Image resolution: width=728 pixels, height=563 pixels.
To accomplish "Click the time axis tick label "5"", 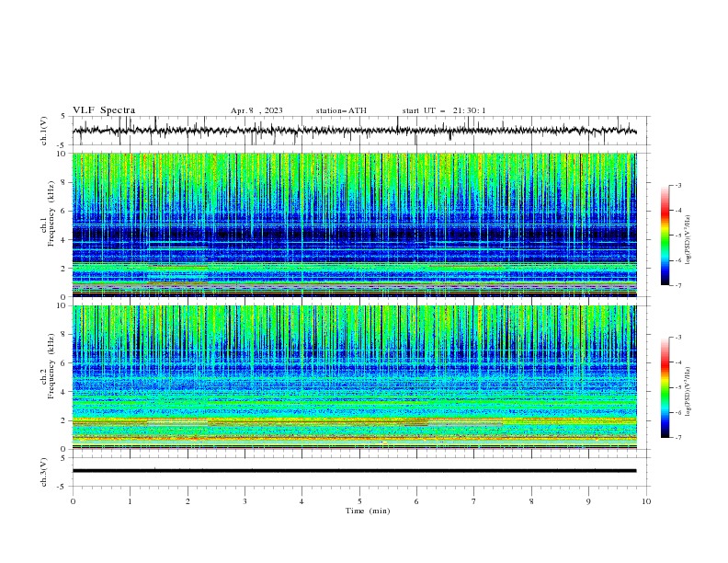I will tap(359, 501).
